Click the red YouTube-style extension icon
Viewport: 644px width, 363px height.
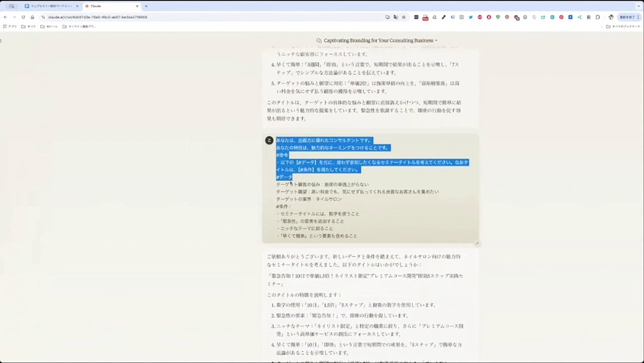coord(425,17)
